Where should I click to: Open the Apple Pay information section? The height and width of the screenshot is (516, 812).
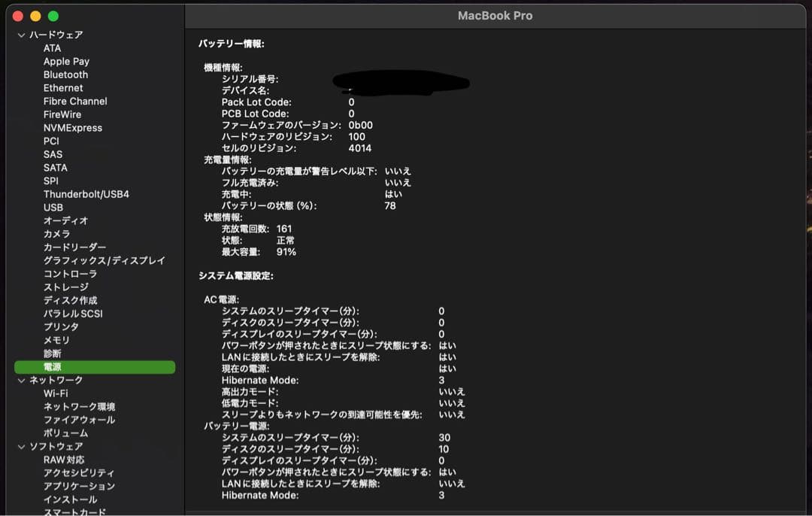(x=66, y=61)
